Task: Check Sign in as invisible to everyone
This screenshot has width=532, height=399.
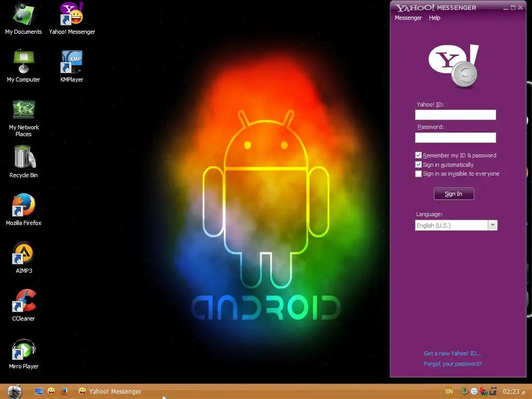Action: pyautogui.click(x=418, y=174)
